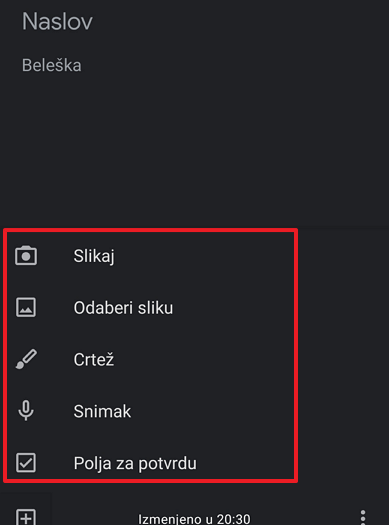This screenshot has height=525, width=389.
Task: Tap the Izmenjeno u 20:30 timestamp
Action: point(194,519)
